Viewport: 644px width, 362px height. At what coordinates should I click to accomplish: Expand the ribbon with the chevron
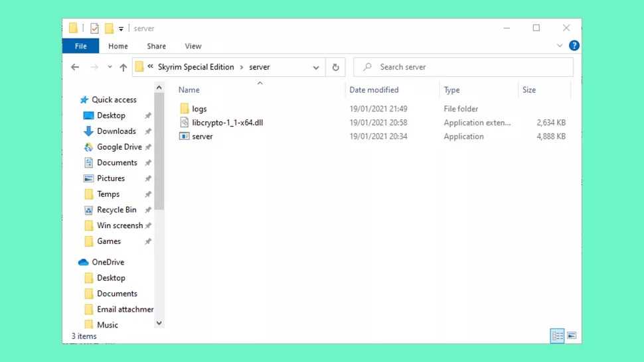point(559,46)
